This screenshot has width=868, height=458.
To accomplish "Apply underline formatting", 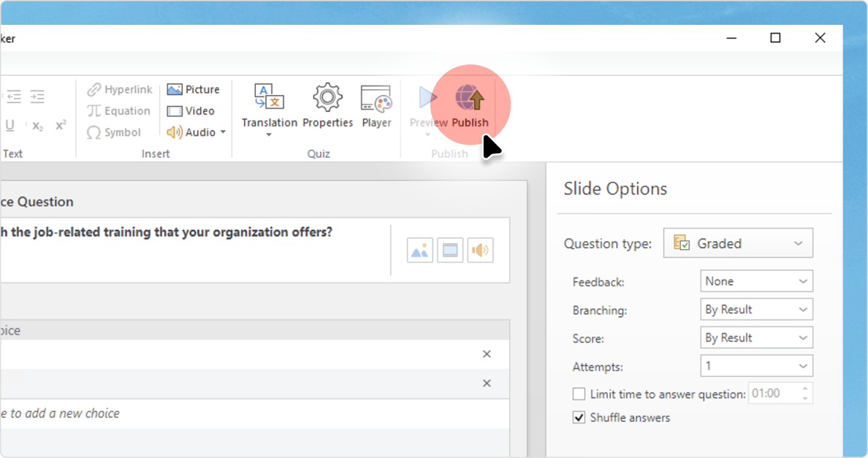I will [10, 126].
